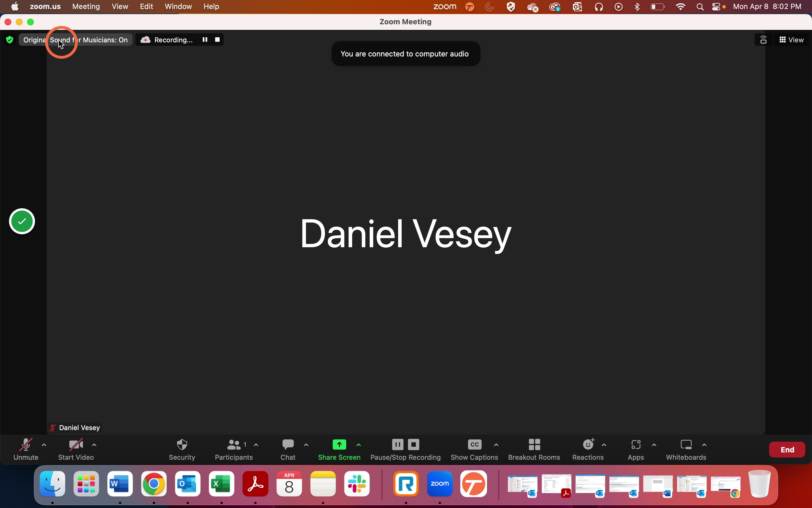The image size is (812, 508).
Task: Open Microsoft Excel from the Dock
Action: click(221, 484)
